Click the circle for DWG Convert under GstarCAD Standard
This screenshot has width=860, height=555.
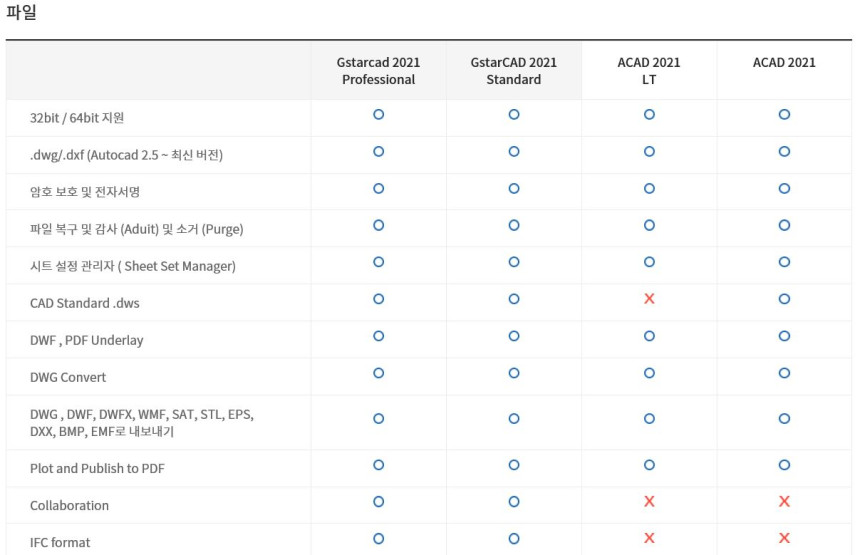[x=514, y=373]
